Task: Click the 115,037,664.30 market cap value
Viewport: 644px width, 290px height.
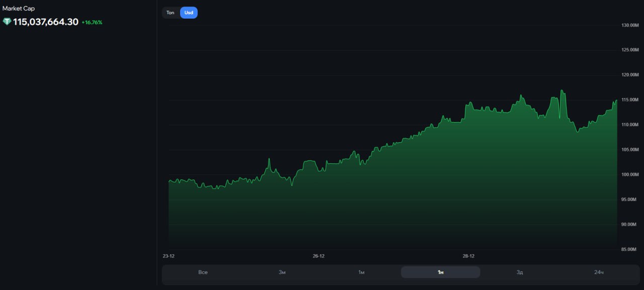Action: 46,22
